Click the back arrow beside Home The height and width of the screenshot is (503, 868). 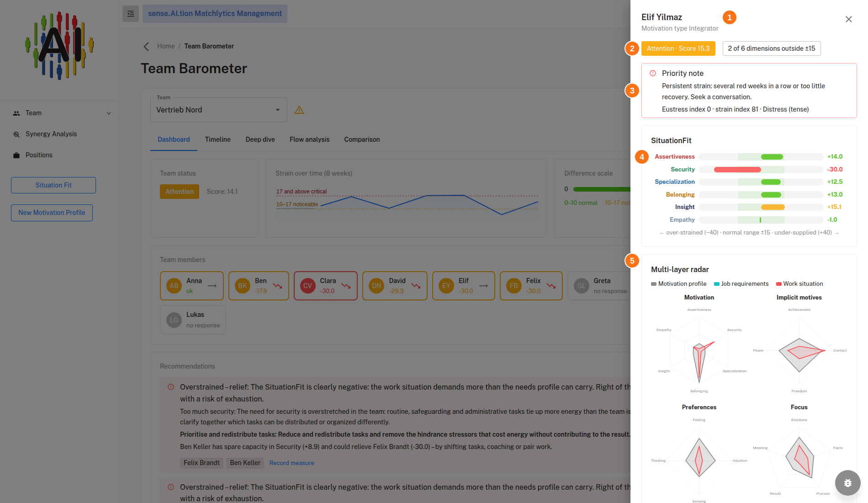tap(146, 46)
